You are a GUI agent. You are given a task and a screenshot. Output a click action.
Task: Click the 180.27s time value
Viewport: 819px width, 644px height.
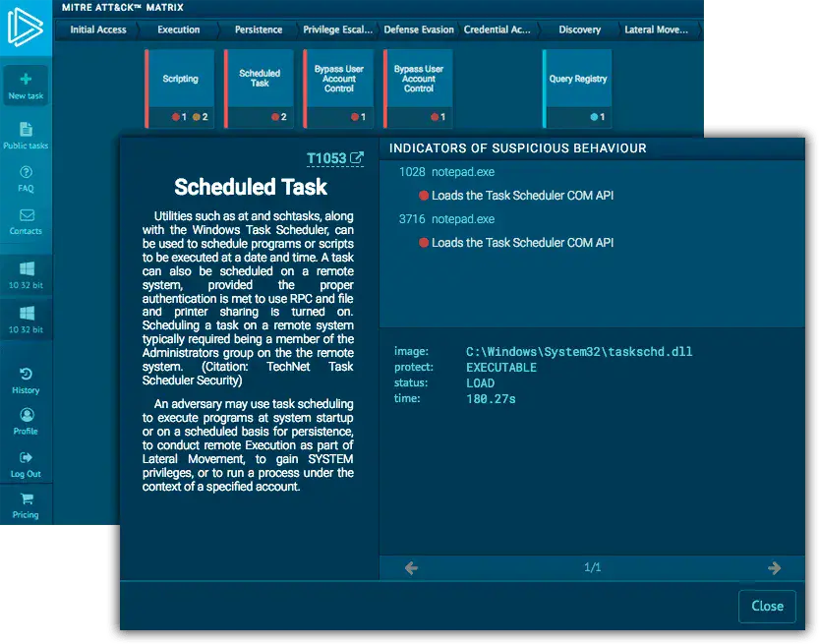click(x=491, y=398)
